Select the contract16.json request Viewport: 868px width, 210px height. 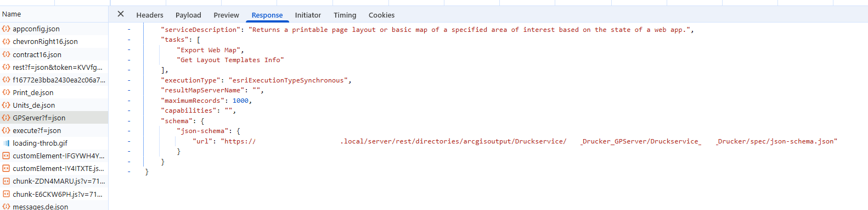pos(54,54)
